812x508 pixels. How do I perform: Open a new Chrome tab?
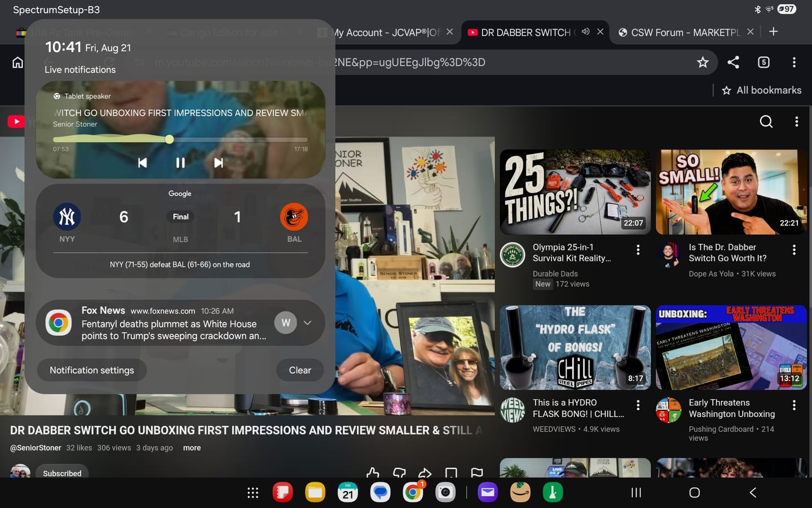point(774,32)
